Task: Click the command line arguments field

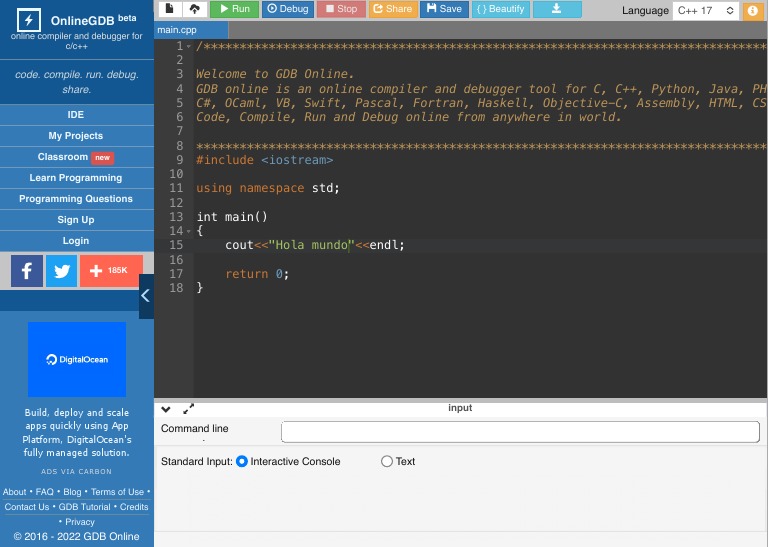Action: point(520,432)
